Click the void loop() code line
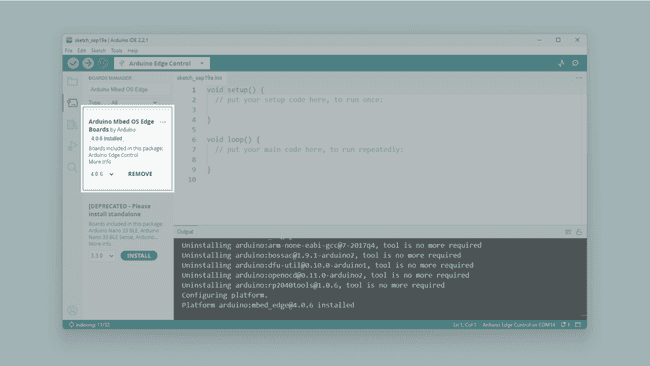 [x=233, y=139]
